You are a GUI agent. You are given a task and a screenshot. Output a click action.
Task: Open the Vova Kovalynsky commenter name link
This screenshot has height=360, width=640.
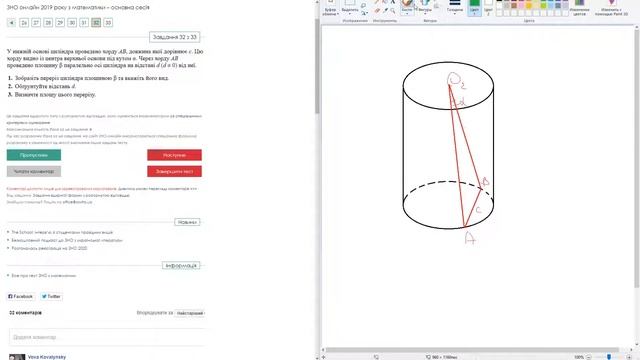pos(47,357)
